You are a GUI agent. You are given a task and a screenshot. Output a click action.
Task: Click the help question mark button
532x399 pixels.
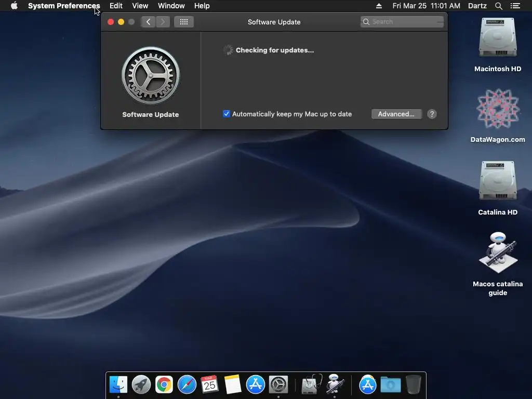click(432, 114)
